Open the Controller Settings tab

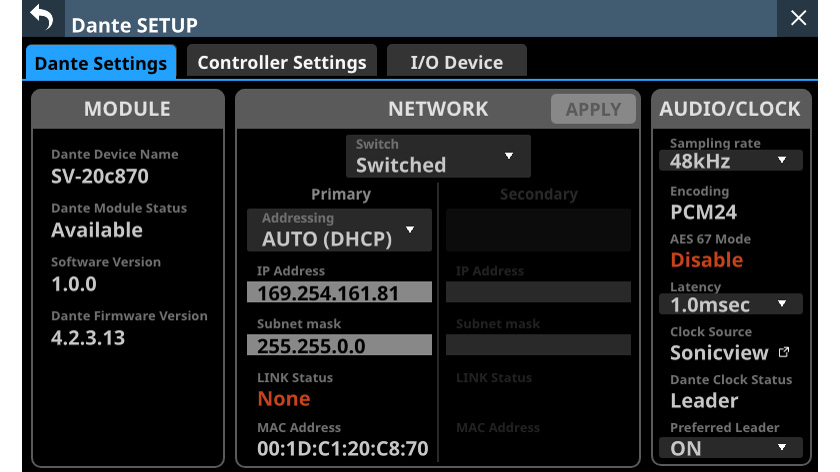click(x=281, y=62)
